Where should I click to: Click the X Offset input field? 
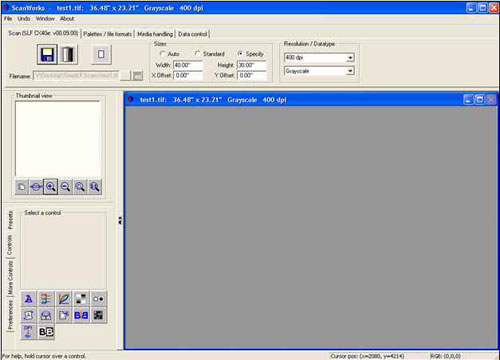click(188, 76)
